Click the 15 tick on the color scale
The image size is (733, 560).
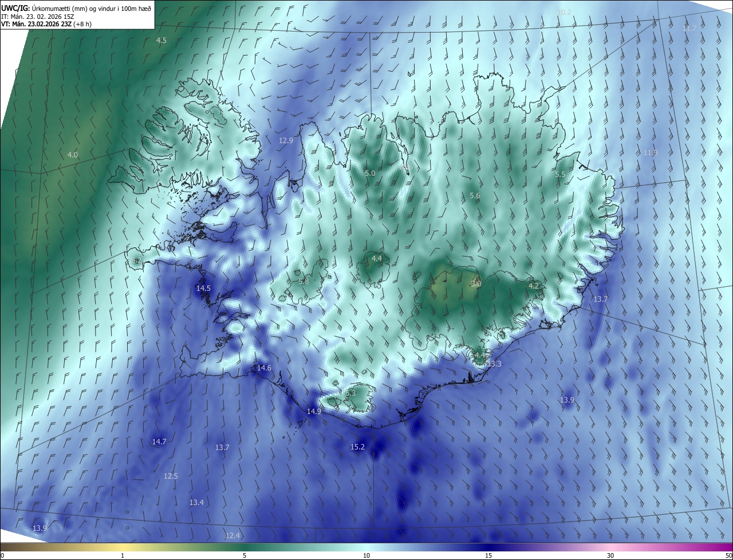(488, 555)
